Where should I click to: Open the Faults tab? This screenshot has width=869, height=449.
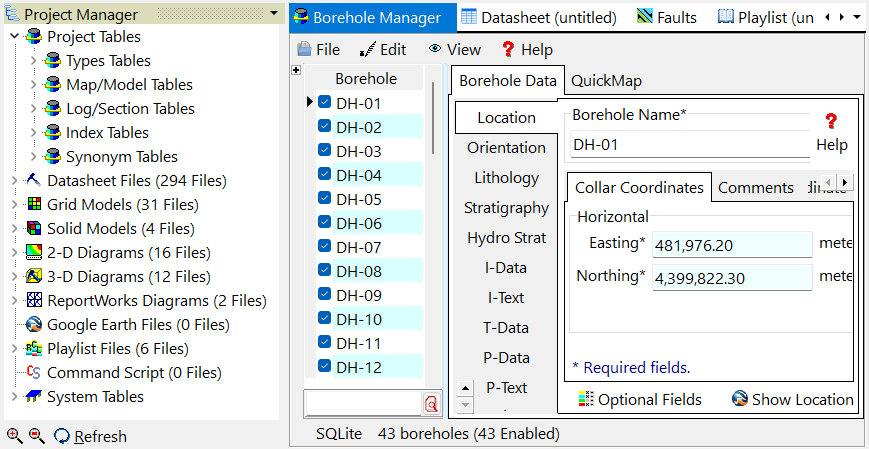click(666, 17)
